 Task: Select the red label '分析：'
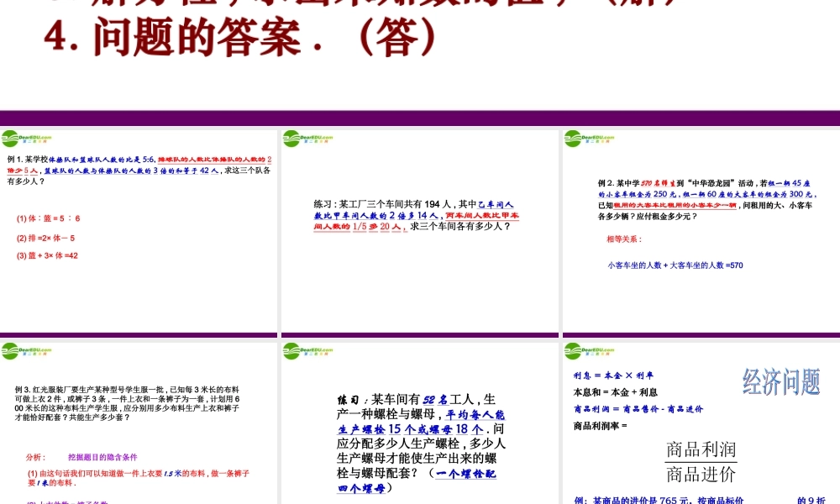tap(36, 457)
